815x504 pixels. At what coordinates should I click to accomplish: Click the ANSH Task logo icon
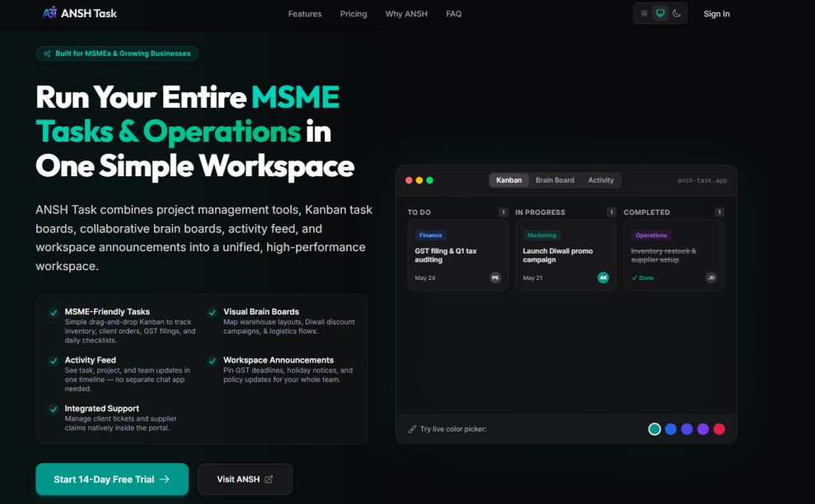tap(49, 12)
